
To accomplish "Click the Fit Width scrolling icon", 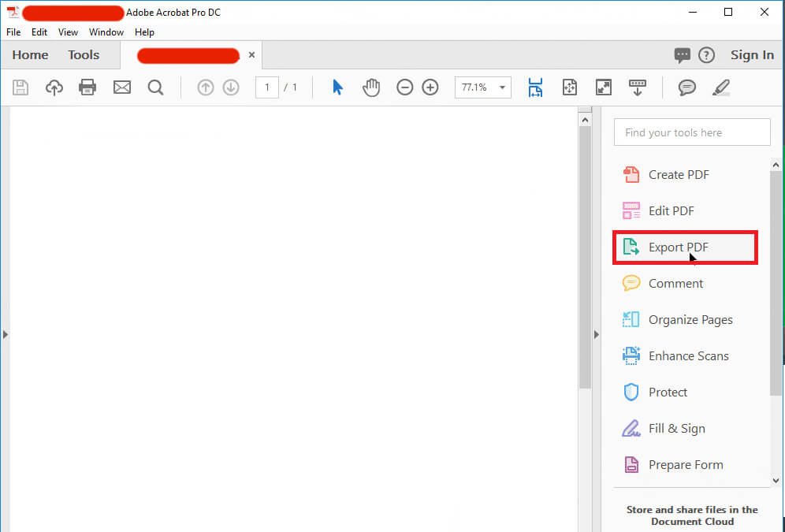I will pos(535,87).
